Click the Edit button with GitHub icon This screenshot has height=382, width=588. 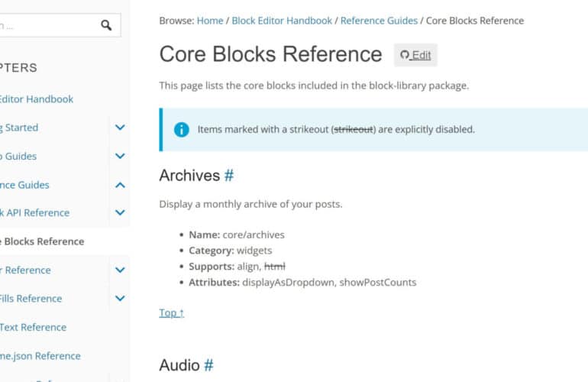pyautogui.click(x=415, y=55)
